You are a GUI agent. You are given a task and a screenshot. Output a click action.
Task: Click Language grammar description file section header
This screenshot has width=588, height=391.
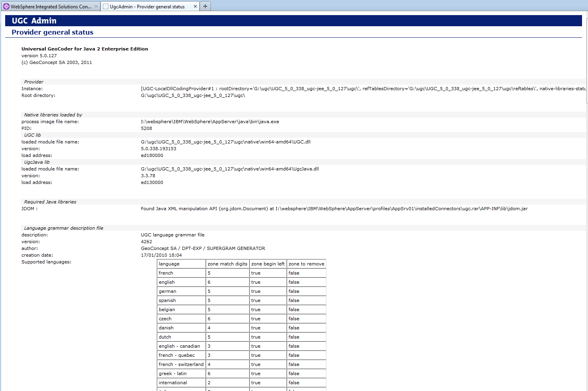tap(64, 228)
